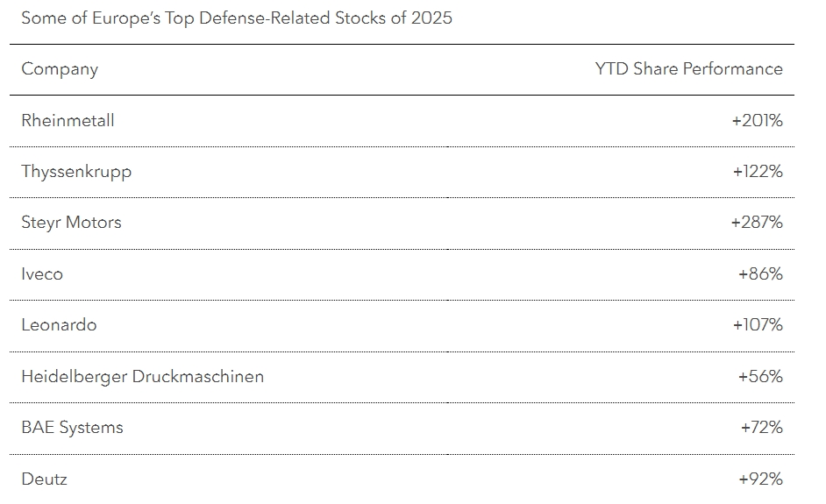The height and width of the screenshot is (504, 826).
Task: Click the Heidelberger Druckmaschinen name
Action: click(x=142, y=377)
